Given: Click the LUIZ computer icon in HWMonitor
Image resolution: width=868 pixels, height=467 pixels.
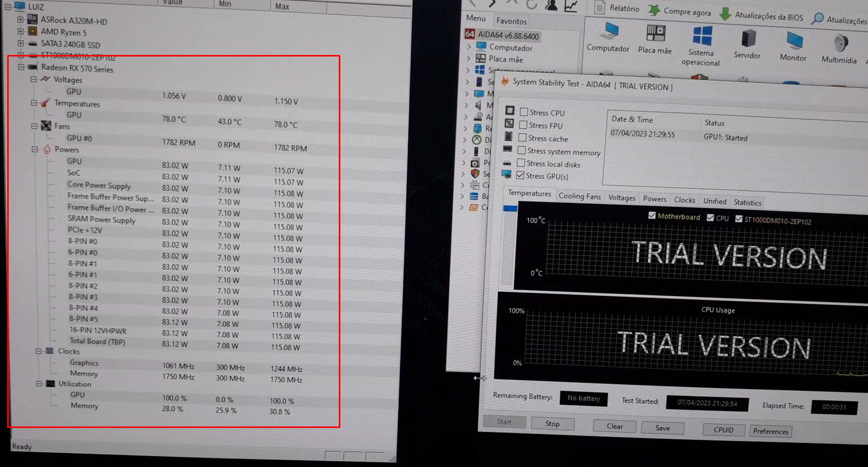Looking at the screenshot, I should pyautogui.click(x=20, y=6).
